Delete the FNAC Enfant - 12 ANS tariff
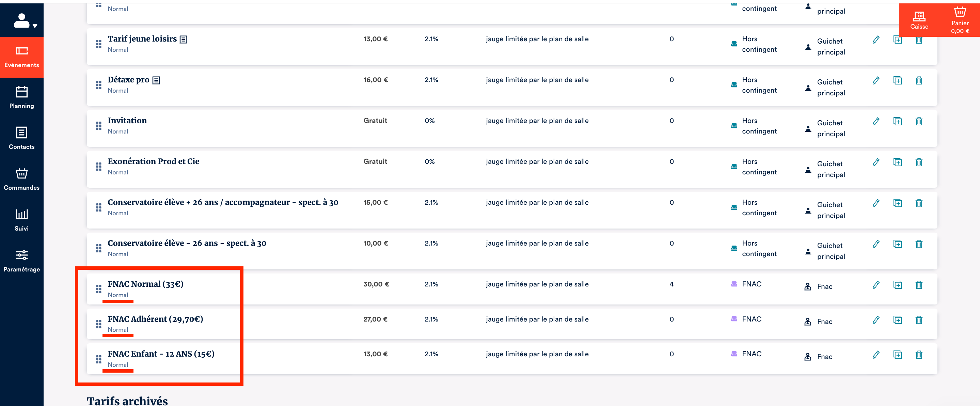980x406 pixels. 918,355
